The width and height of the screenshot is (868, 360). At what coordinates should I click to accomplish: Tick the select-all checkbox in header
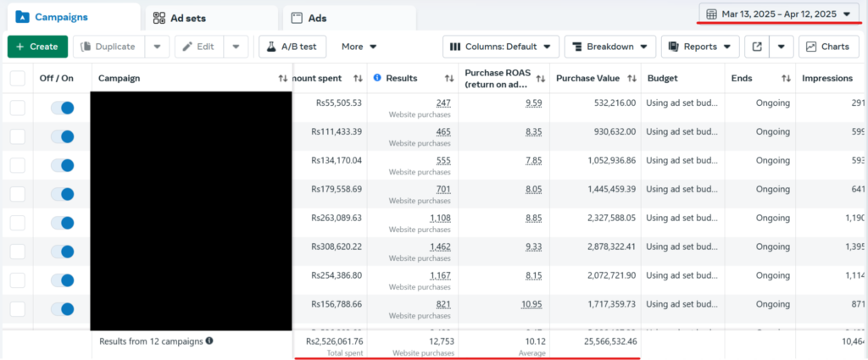click(x=18, y=79)
